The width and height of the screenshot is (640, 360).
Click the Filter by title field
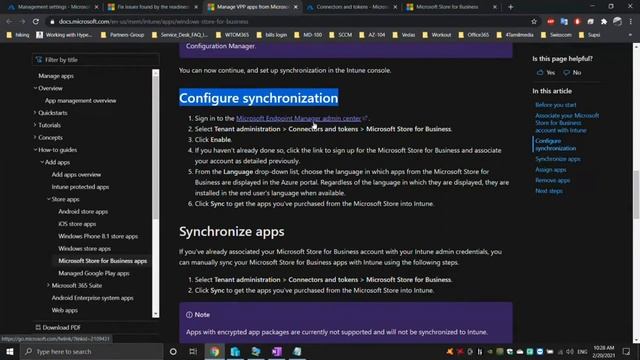point(96,60)
